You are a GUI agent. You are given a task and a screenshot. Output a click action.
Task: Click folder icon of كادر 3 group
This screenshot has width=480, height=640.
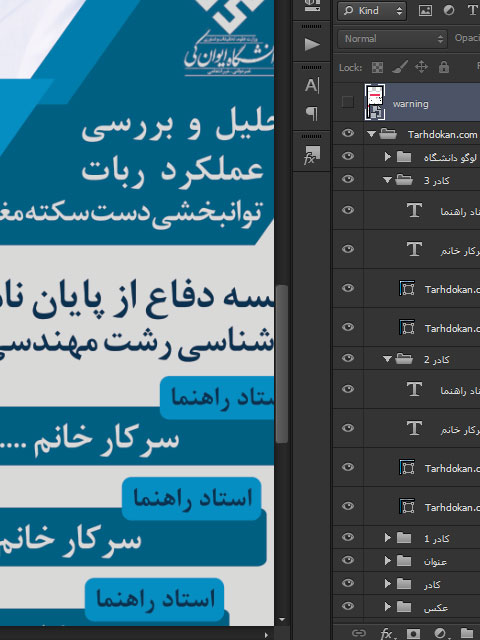[404, 180]
